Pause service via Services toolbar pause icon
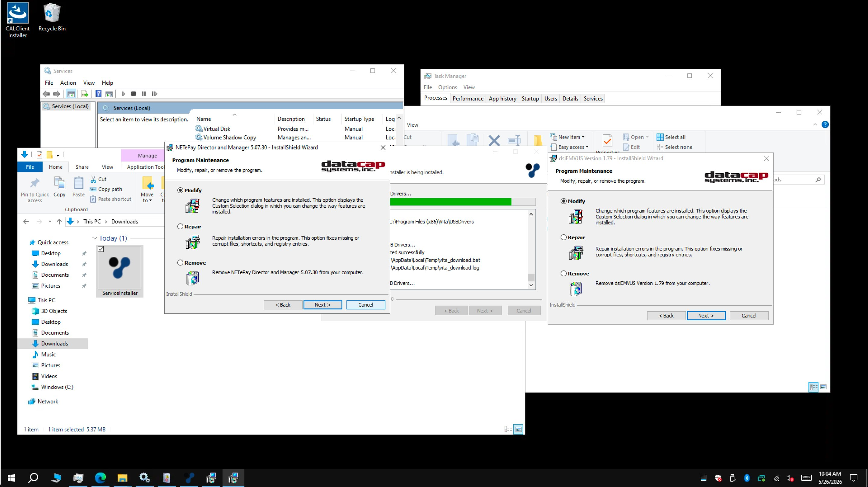Viewport: 868px width, 487px height. coord(144,94)
